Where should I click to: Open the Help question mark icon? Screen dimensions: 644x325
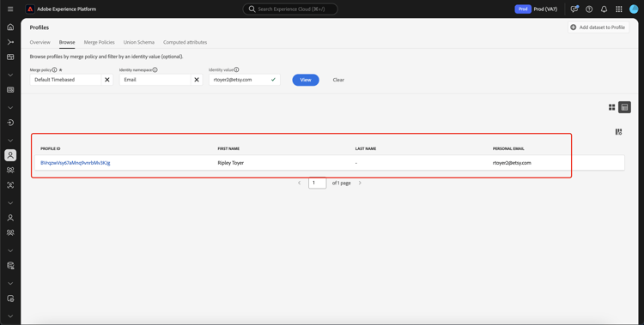click(589, 9)
